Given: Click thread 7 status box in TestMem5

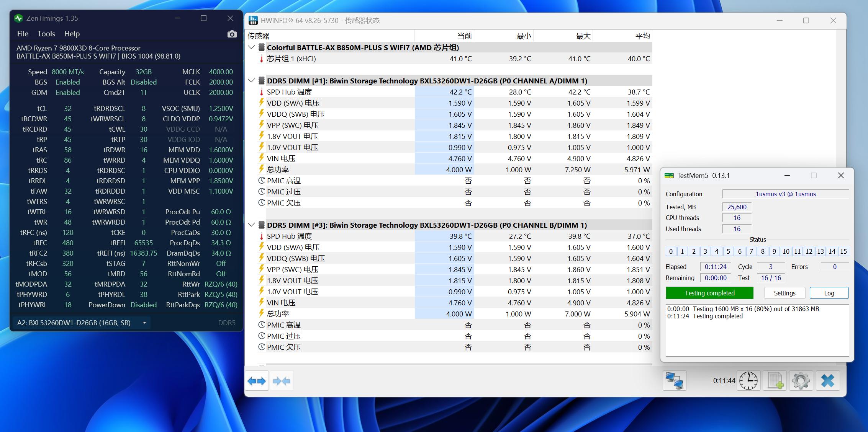Looking at the screenshot, I should [751, 251].
